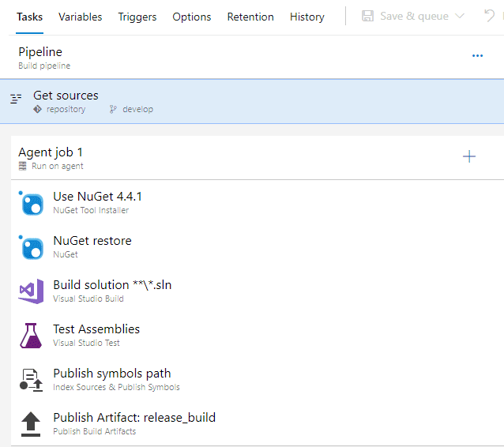
Task: Open the Triggers tab
Action: (x=137, y=17)
